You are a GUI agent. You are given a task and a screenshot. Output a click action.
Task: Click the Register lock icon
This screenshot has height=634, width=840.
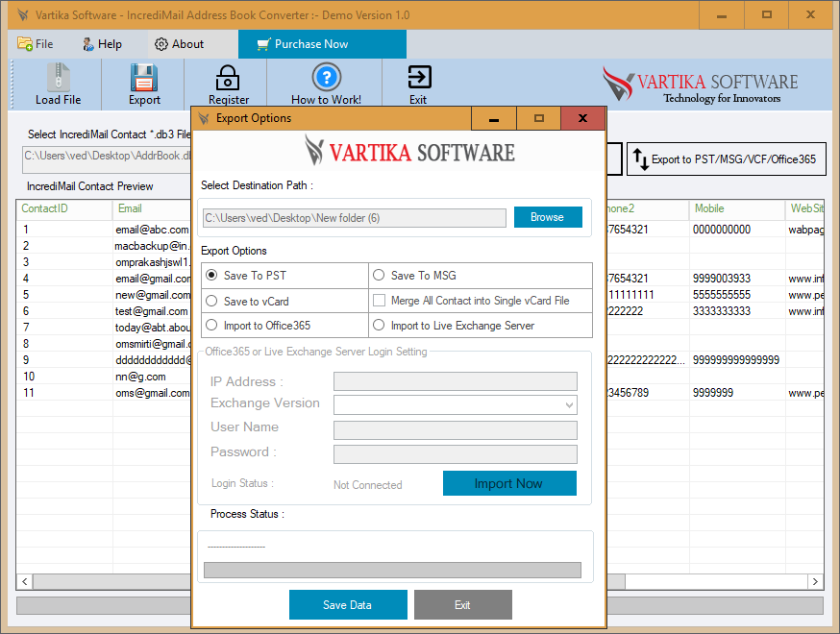228,78
